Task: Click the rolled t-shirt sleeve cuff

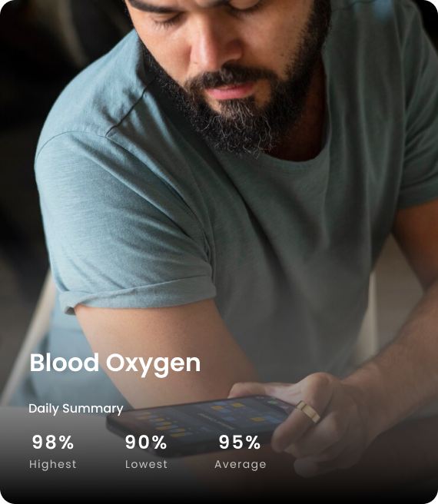Action: [x=137, y=294]
